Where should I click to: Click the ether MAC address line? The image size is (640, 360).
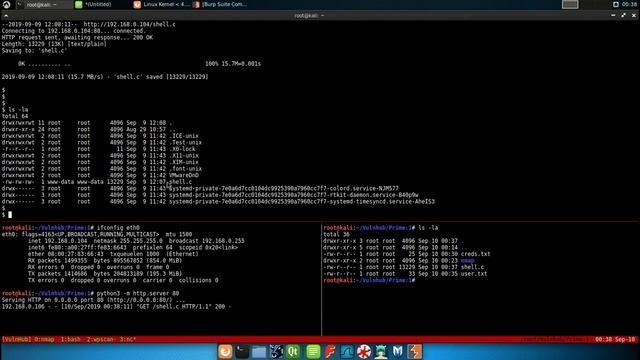click(x=113, y=254)
